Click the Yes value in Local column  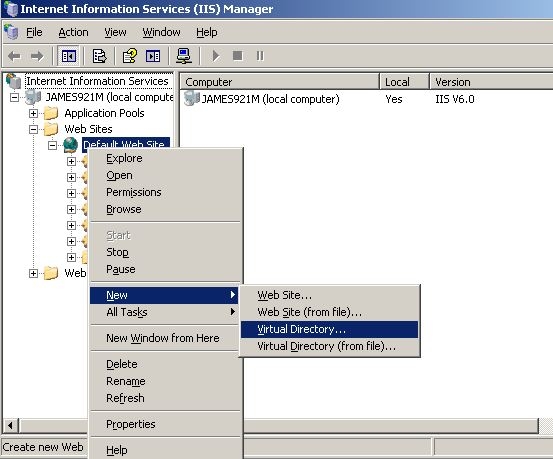point(394,99)
